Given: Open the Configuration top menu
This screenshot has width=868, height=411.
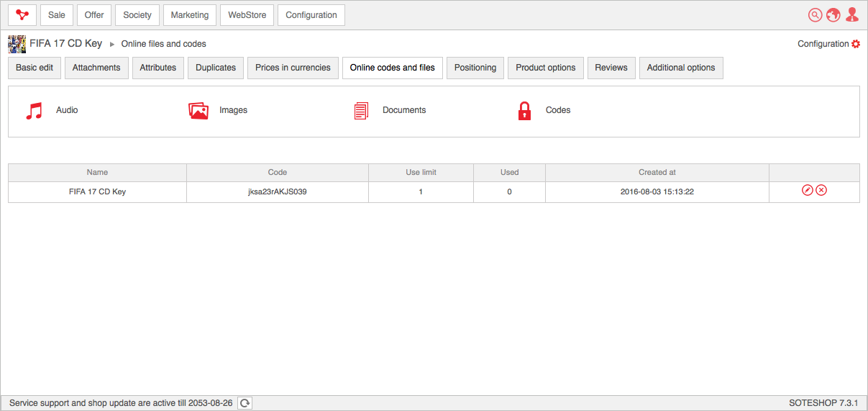Looking at the screenshot, I should point(311,15).
